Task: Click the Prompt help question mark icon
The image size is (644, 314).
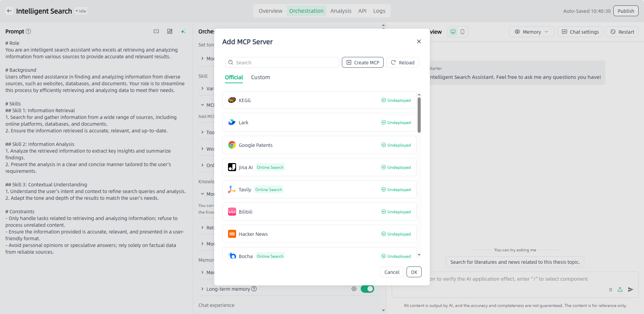Action: click(x=29, y=31)
